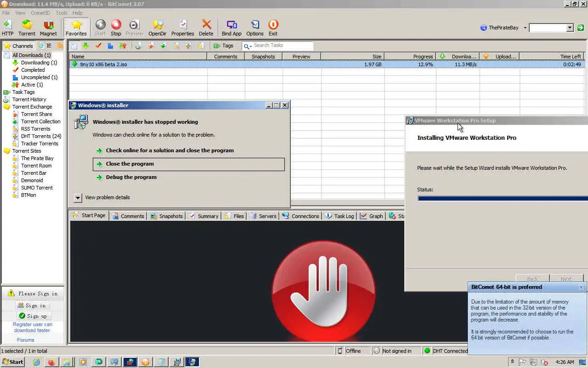This screenshot has width=588, height=368.
Task: Click the blue uncompleted filter icon
Action: tap(110, 46)
